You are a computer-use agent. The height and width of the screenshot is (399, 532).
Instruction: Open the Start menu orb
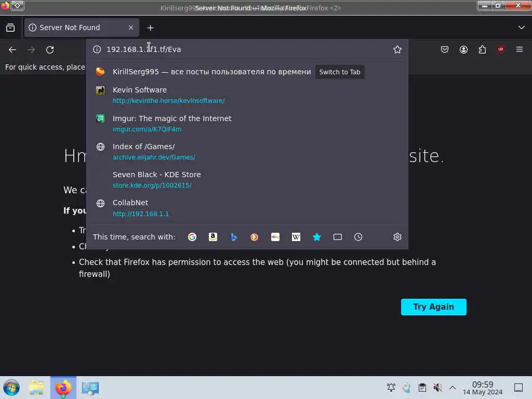pyautogui.click(x=11, y=388)
